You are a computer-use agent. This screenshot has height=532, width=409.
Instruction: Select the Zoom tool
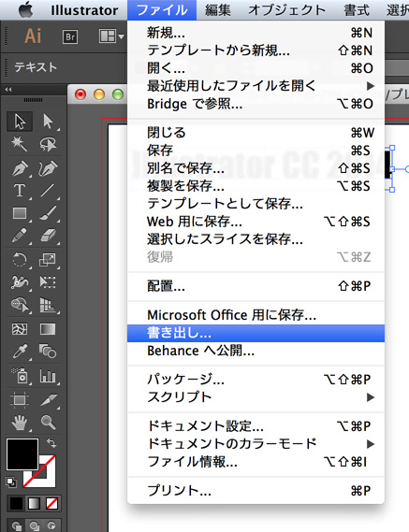click(x=48, y=423)
